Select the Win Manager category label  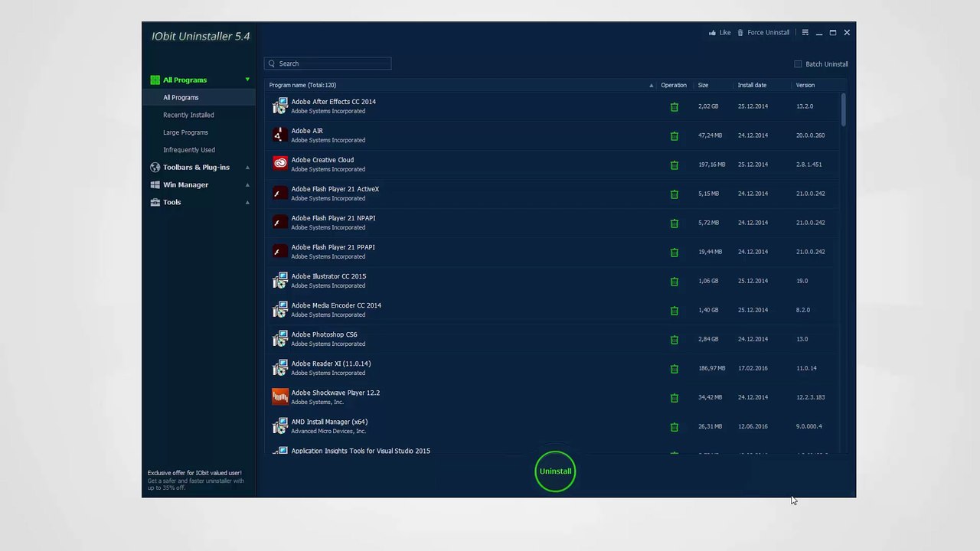[x=185, y=184]
